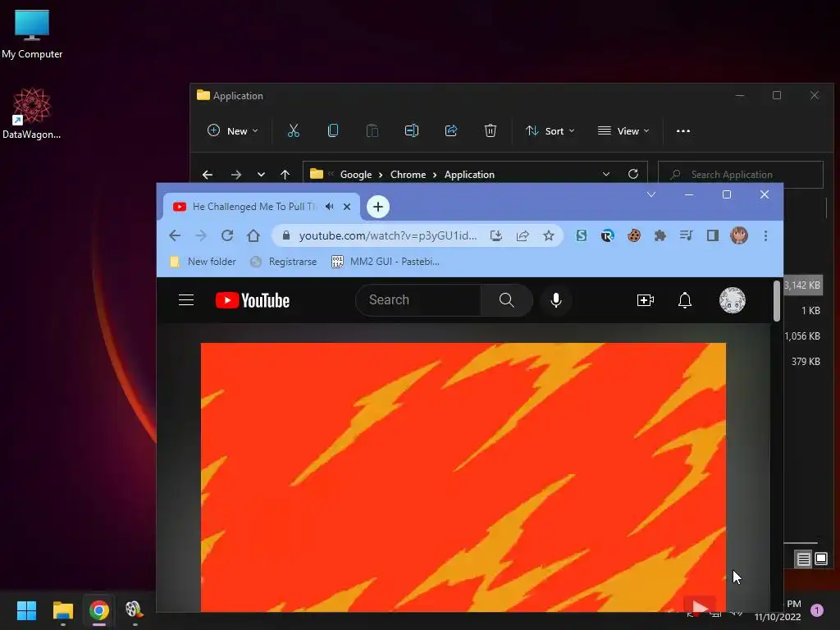Click Chrome in Explorer breadcrumb path
The height and width of the screenshot is (630, 840).
coord(408,175)
